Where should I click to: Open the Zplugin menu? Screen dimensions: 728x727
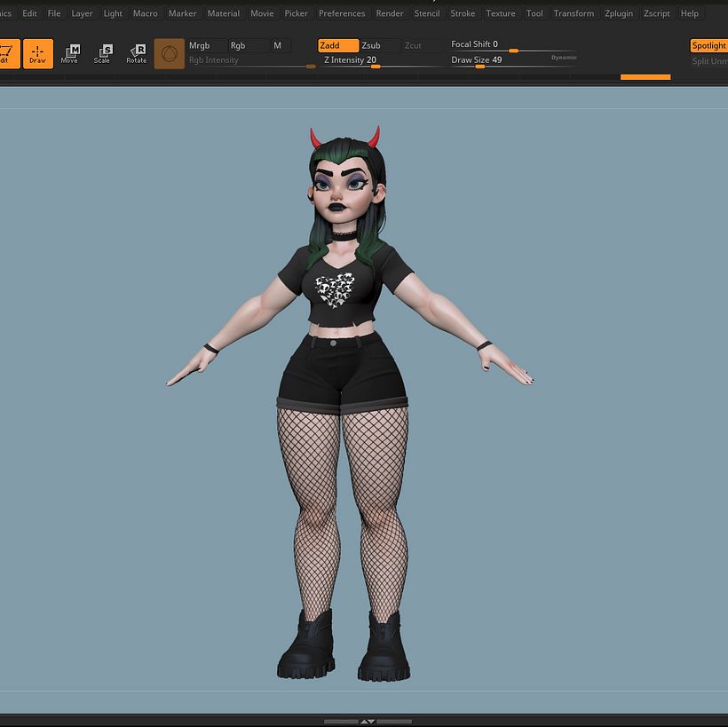(x=619, y=13)
